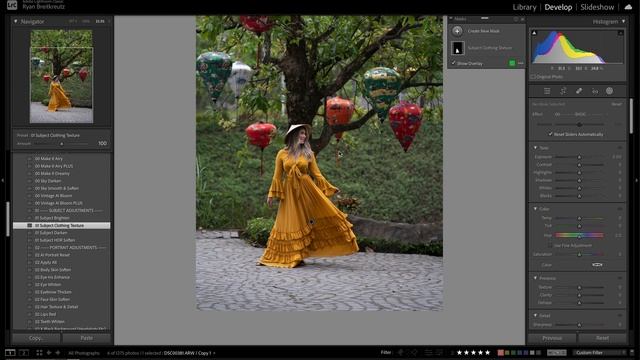Collapse the Detail section
640x360 pixels.
point(536,316)
